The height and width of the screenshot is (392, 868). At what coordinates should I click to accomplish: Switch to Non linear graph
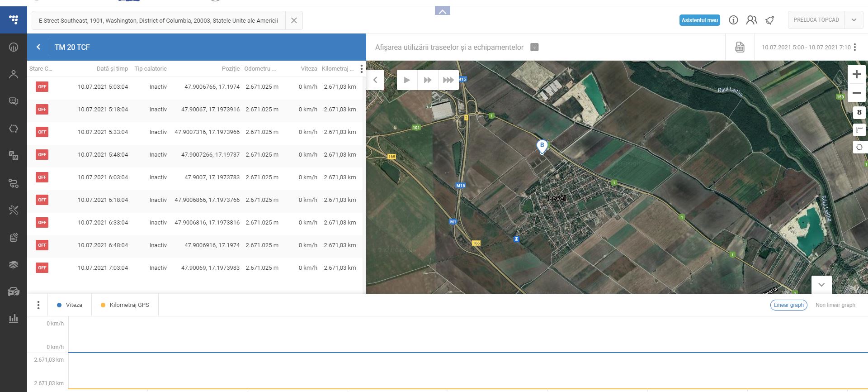tap(835, 305)
